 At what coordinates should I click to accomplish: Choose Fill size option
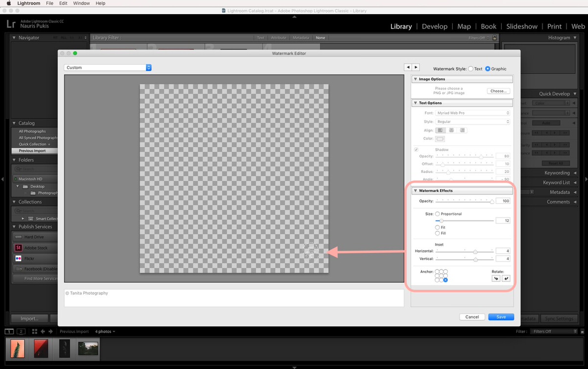click(438, 233)
